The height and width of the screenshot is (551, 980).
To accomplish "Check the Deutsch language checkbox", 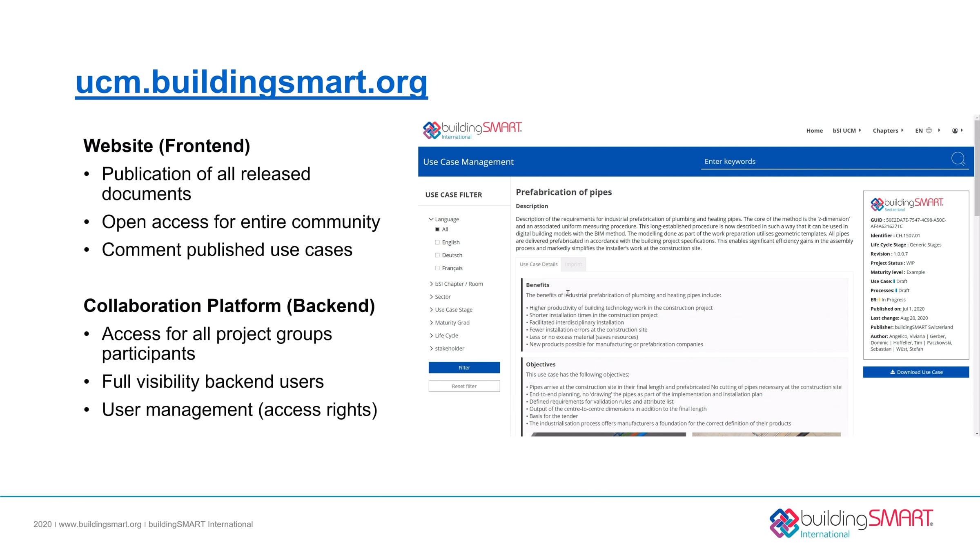I will pyautogui.click(x=437, y=256).
